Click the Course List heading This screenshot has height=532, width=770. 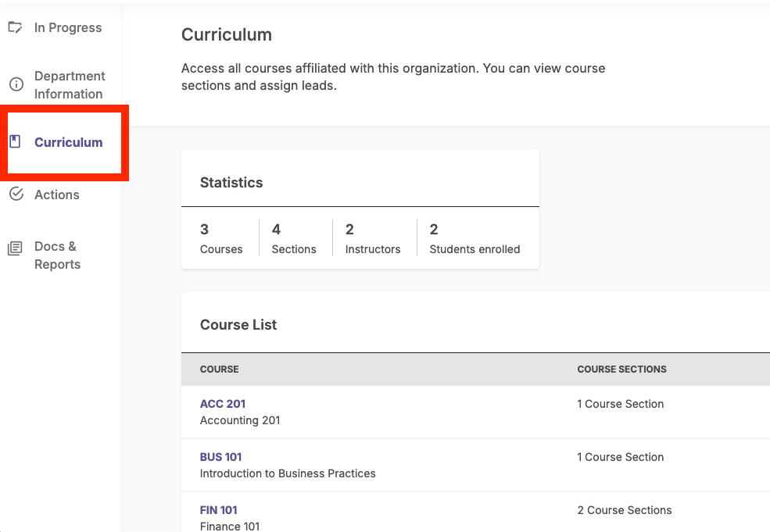[x=238, y=325]
